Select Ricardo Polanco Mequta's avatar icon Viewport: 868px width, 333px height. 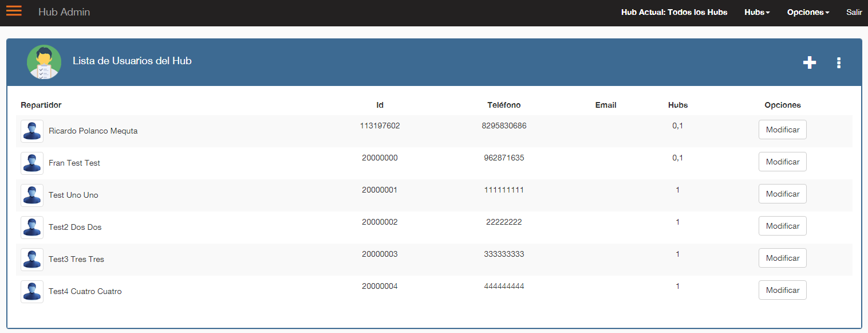(32, 131)
